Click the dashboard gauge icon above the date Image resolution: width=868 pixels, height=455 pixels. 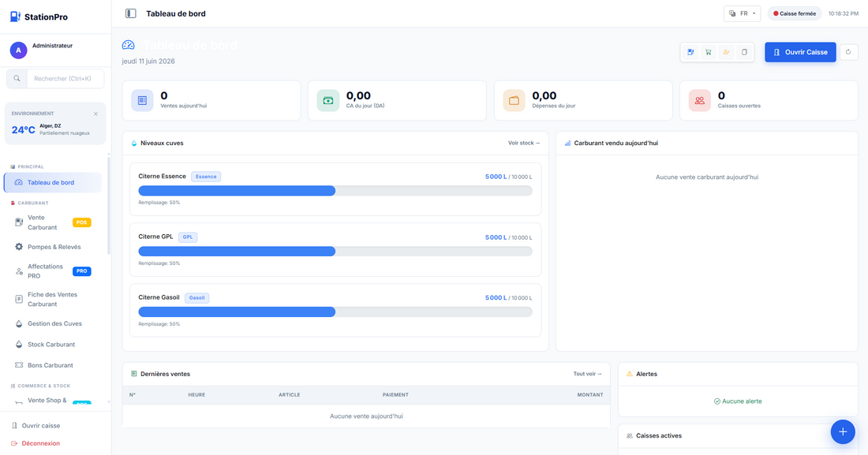point(129,45)
